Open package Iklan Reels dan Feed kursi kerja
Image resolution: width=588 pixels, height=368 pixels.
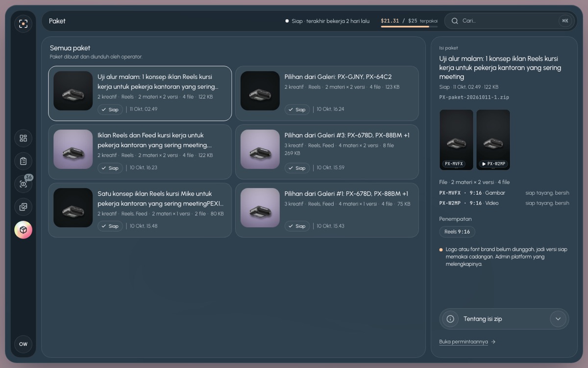point(140,152)
